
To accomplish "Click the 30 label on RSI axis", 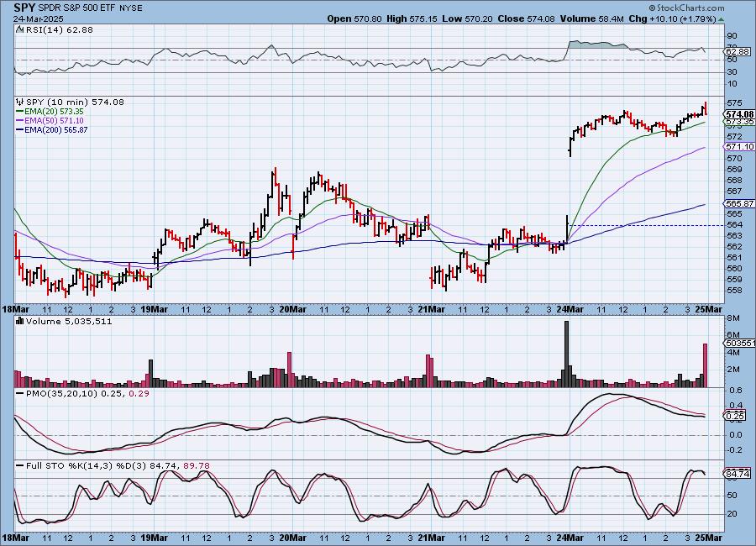I will tap(732, 72).
